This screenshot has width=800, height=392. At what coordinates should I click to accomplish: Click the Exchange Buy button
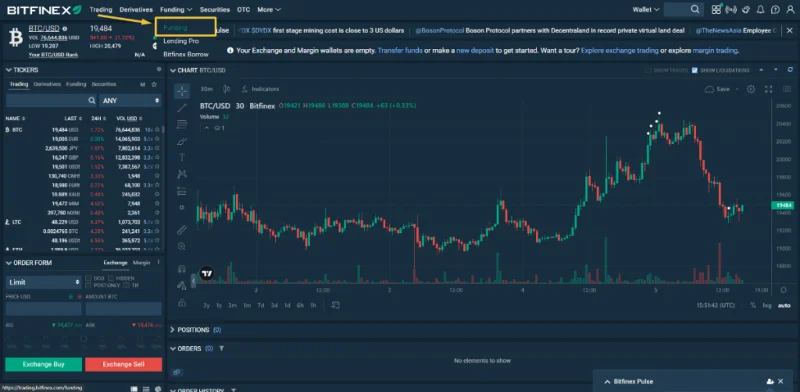[43, 364]
